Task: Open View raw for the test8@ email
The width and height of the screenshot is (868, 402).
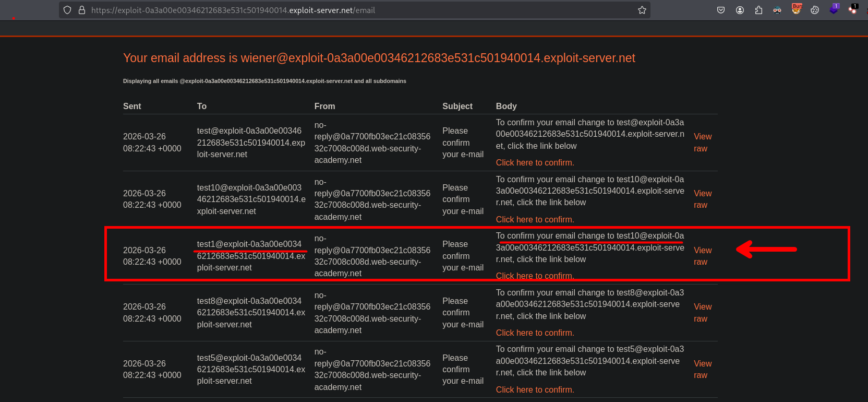Action: (x=702, y=313)
